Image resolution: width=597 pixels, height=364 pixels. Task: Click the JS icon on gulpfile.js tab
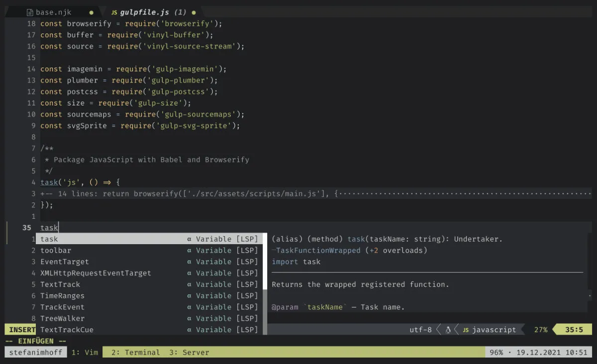(x=114, y=12)
